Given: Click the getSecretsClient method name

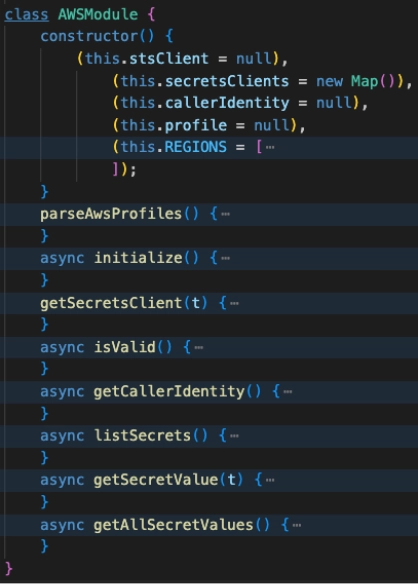Looking at the screenshot, I should (111, 303).
